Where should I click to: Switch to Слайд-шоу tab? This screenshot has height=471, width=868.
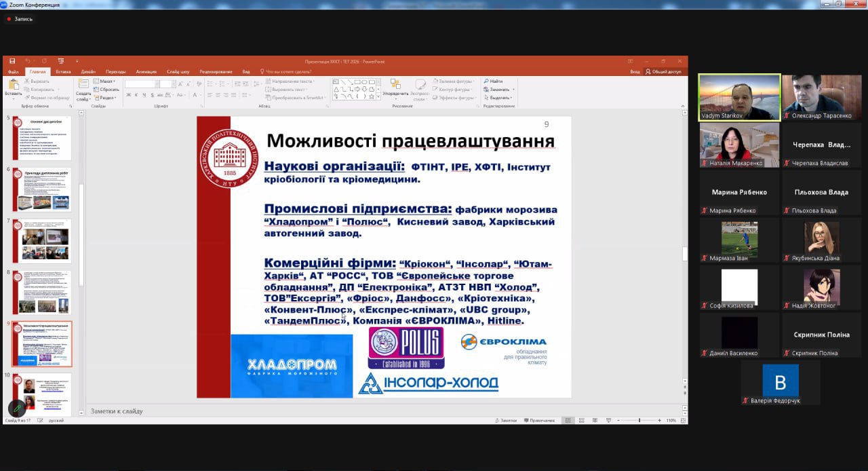click(178, 71)
